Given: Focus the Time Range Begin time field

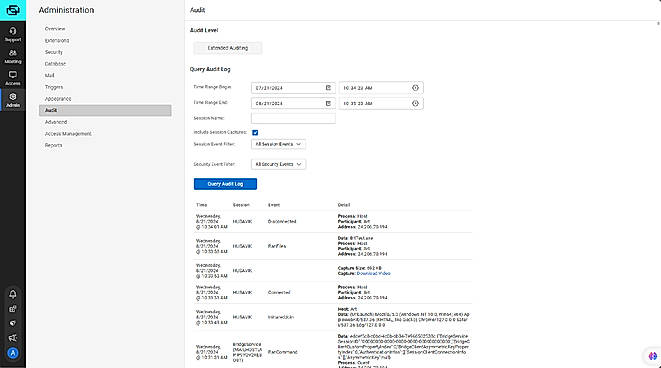Looking at the screenshot, I should click(x=381, y=88).
